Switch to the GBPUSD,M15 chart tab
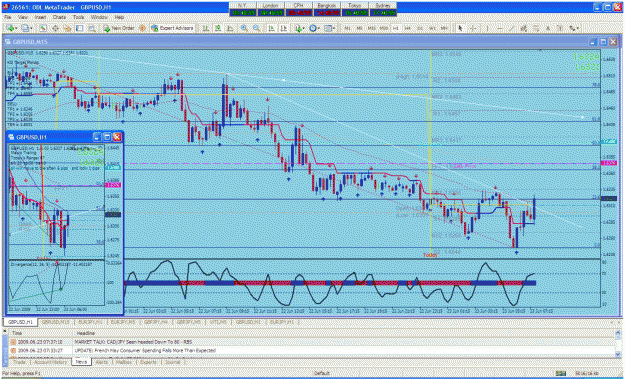The image size is (625, 379). point(54,322)
